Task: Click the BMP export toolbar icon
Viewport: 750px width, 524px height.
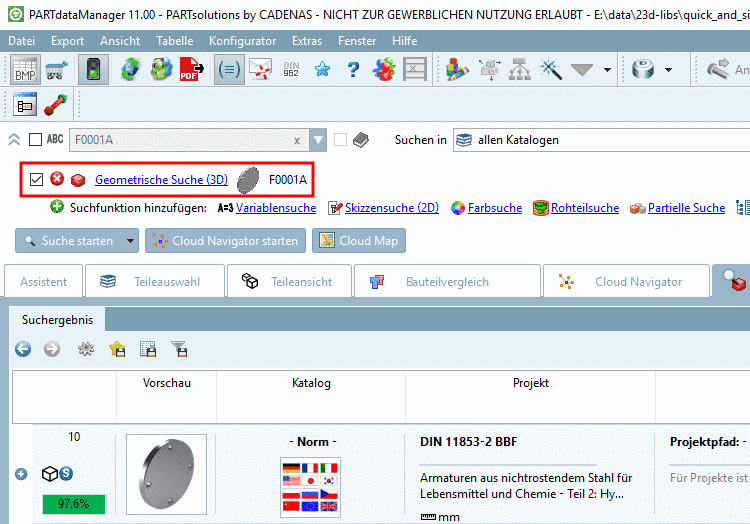Action: [25, 70]
